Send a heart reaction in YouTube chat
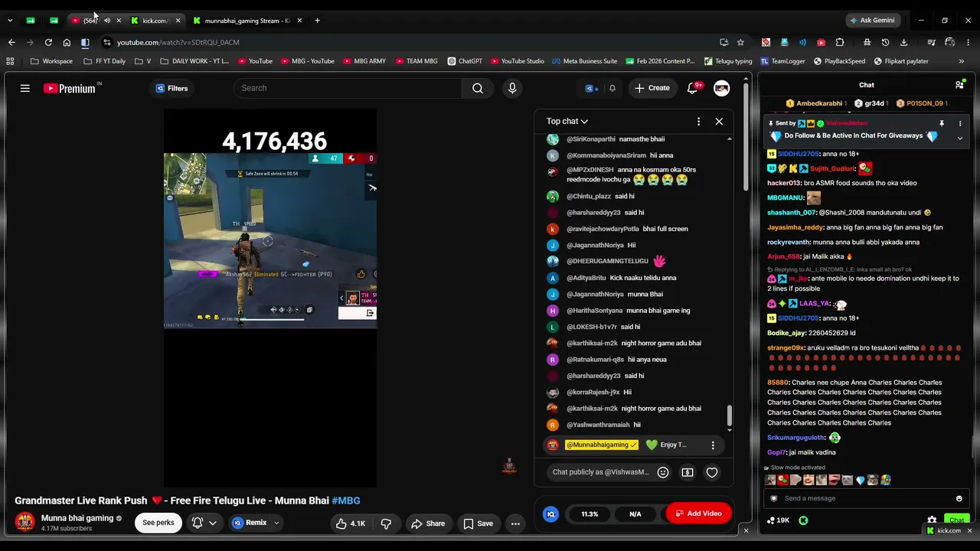Image resolution: width=980 pixels, height=551 pixels. point(712,472)
